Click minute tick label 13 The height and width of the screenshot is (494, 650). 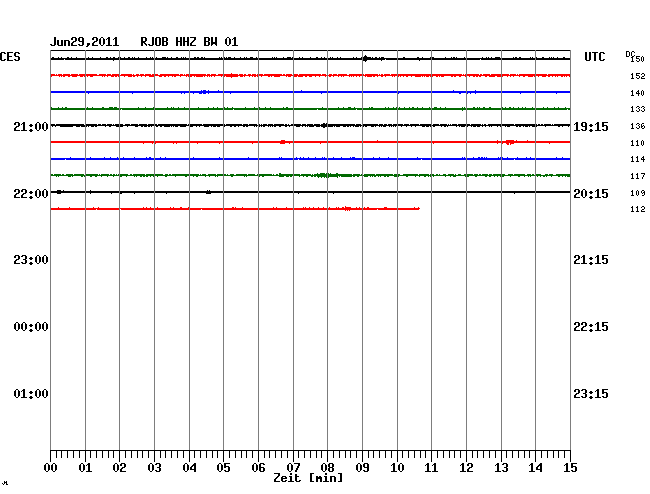pos(501,468)
